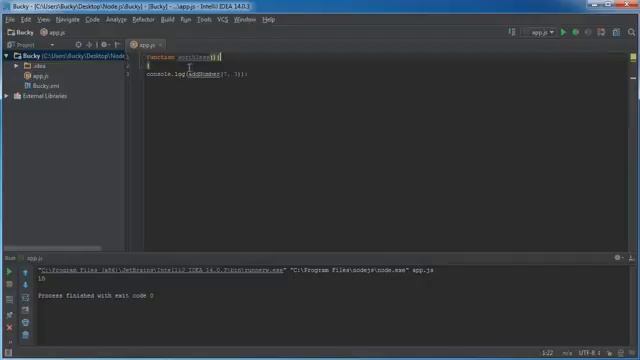Open the Window menu
Viewport: 640px width, 360px height.
point(244,20)
